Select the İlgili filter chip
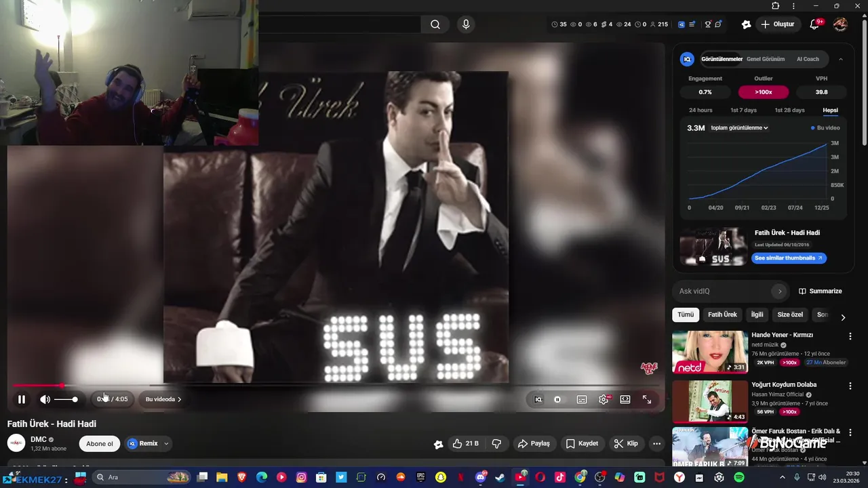This screenshot has width=868, height=488. 757,314
